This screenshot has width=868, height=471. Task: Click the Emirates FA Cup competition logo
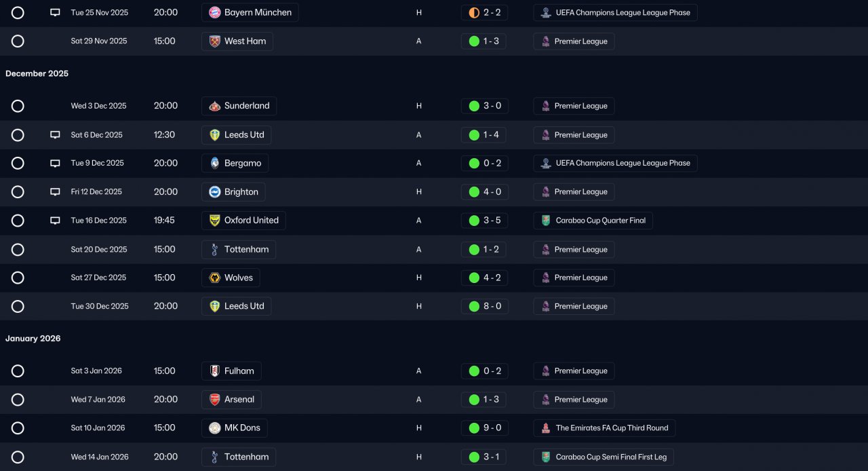click(546, 428)
